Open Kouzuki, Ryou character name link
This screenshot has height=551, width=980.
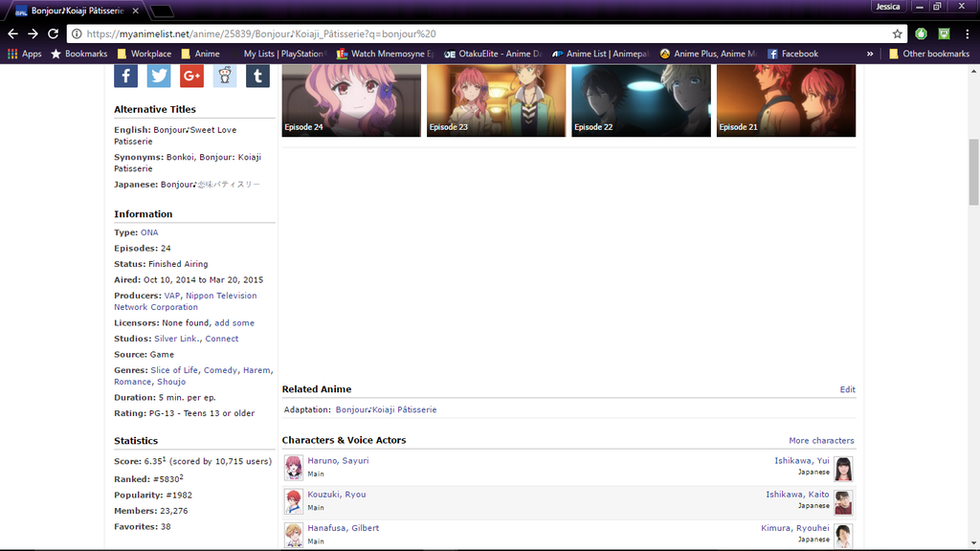tap(337, 495)
